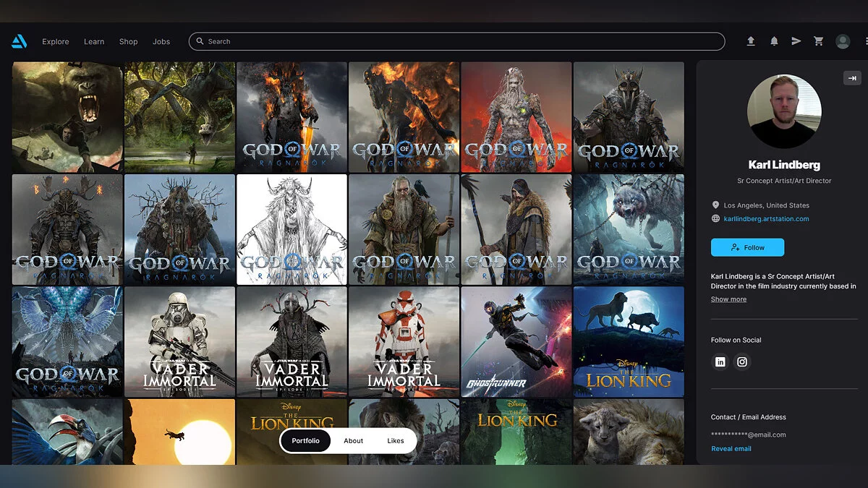Switch to the Likes tab
Viewport: 868px width, 488px height.
tap(396, 441)
